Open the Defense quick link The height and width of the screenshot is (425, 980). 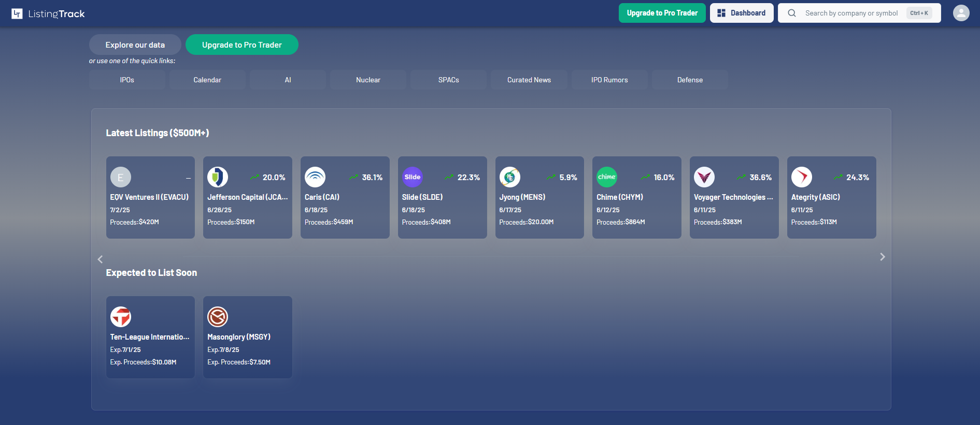tap(690, 80)
